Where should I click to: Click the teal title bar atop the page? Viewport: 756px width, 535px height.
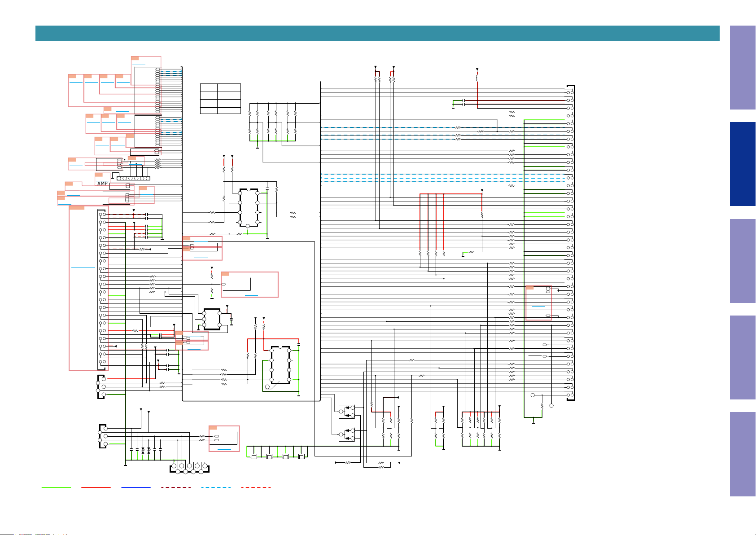pos(377,33)
